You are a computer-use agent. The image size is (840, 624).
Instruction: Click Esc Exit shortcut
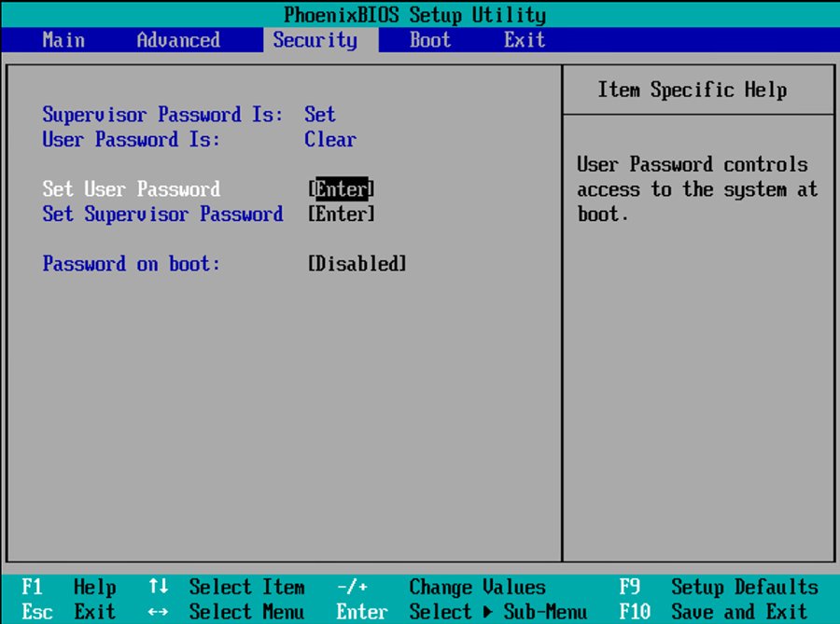pyautogui.click(x=70, y=612)
